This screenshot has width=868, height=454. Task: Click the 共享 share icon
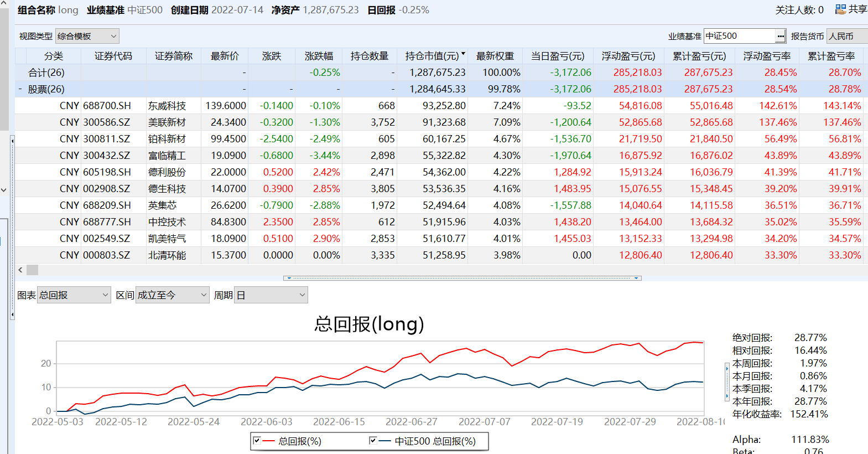click(x=840, y=9)
